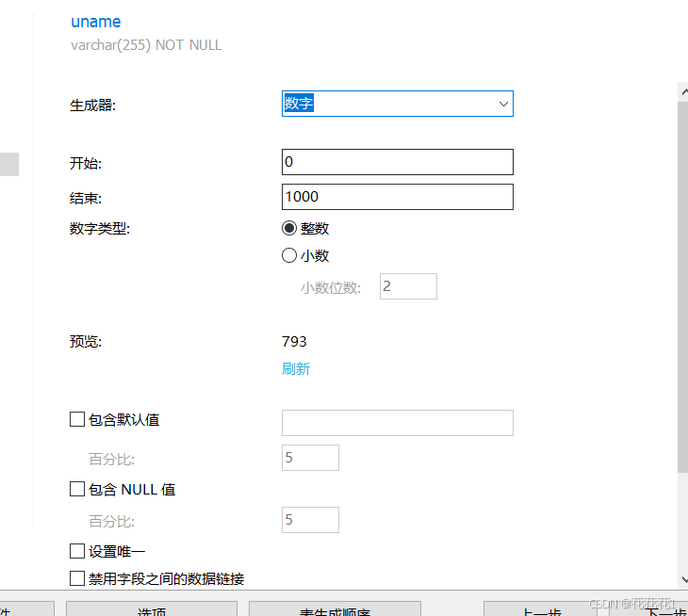Click the 刷新 refresh preview link
Screen dimensions: 688x616
[x=296, y=368]
